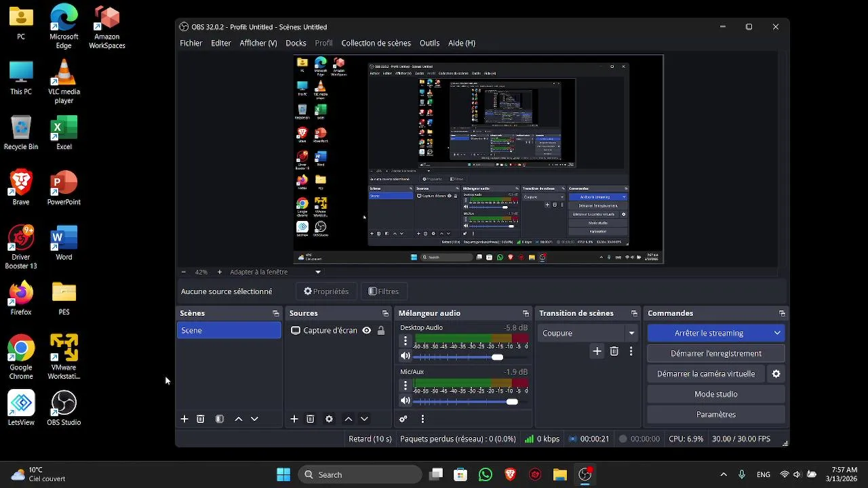Select Capture d'écran source row

click(x=338, y=331)
